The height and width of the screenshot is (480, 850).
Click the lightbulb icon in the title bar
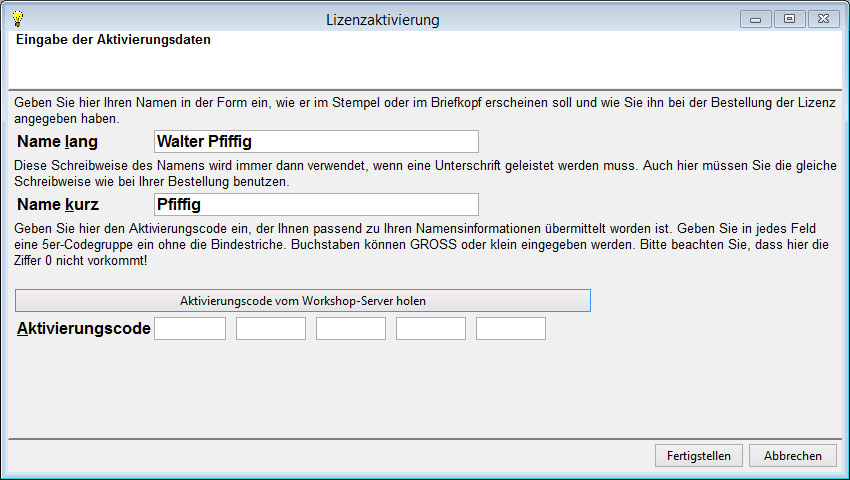(17, 18)
